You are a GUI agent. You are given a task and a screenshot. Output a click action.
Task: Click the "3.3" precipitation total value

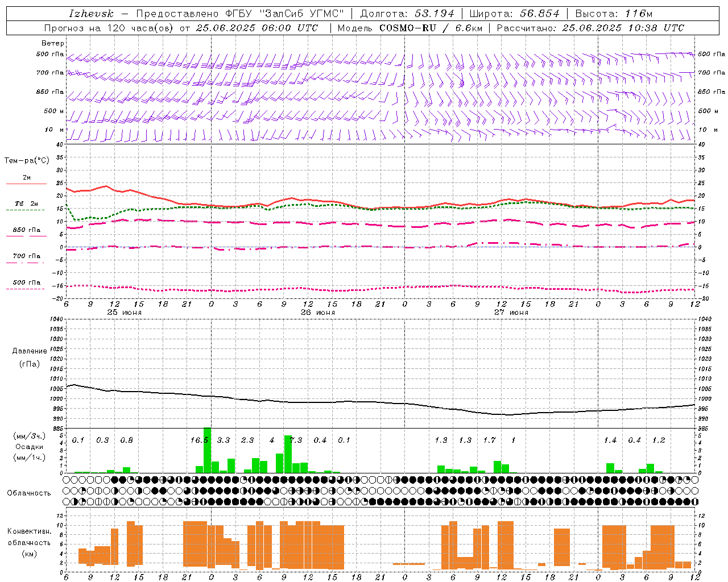pyautogui.click(x=224, y=440)
